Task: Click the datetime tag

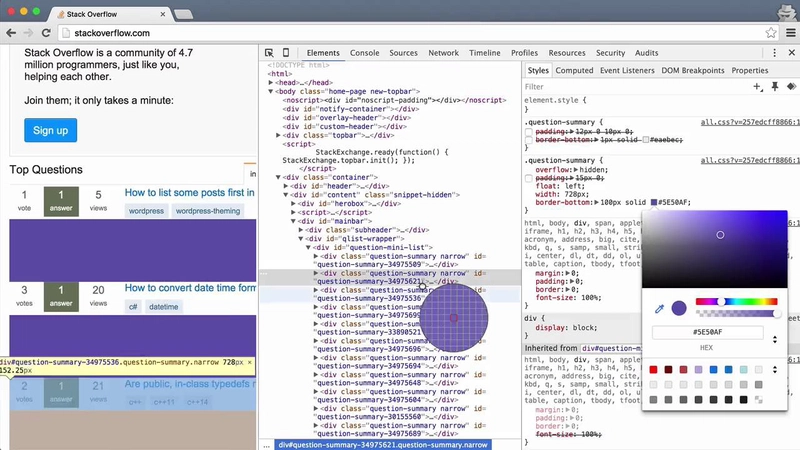Action: (x=163, y=307)
